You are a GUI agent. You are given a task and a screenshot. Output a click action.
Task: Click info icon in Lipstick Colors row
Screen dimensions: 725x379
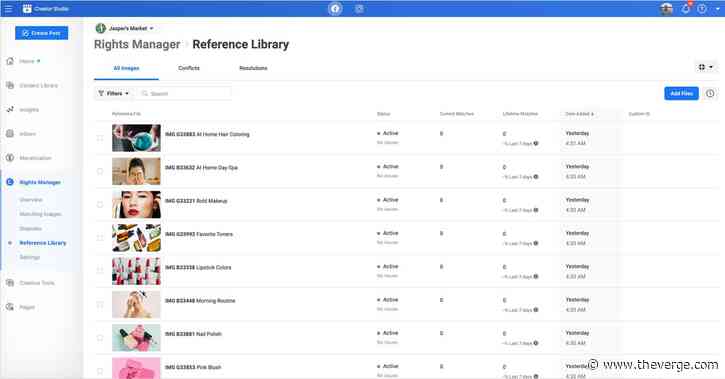(x=536, y=276)
